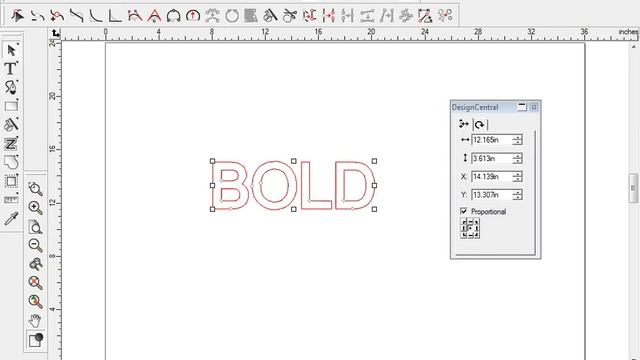Click the anchor point grid under Proportional
The image size is (640, 360).
[470, 228]
